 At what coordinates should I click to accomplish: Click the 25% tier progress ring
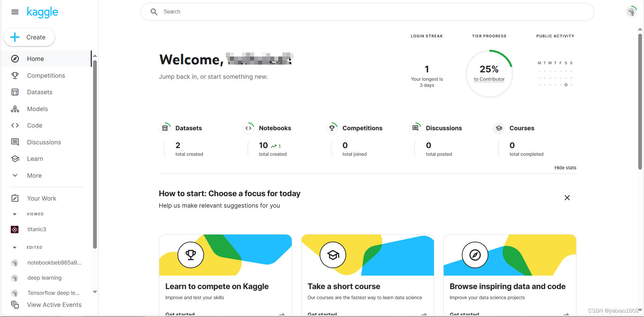[x=489, y=74]
